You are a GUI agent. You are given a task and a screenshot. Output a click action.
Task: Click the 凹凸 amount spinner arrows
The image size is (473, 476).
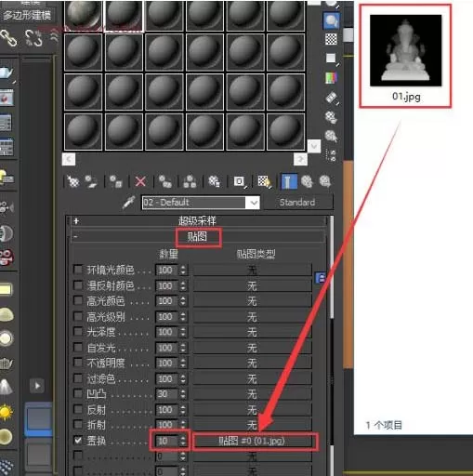coord(183,394)
